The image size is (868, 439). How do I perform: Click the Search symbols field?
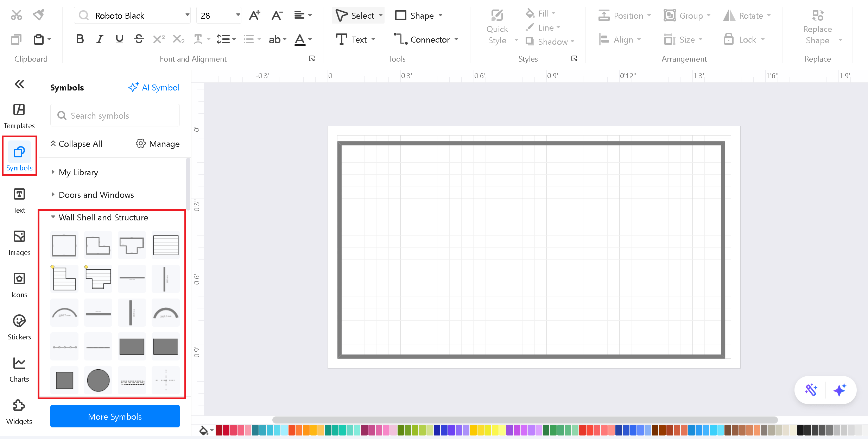tap(115, 115)
